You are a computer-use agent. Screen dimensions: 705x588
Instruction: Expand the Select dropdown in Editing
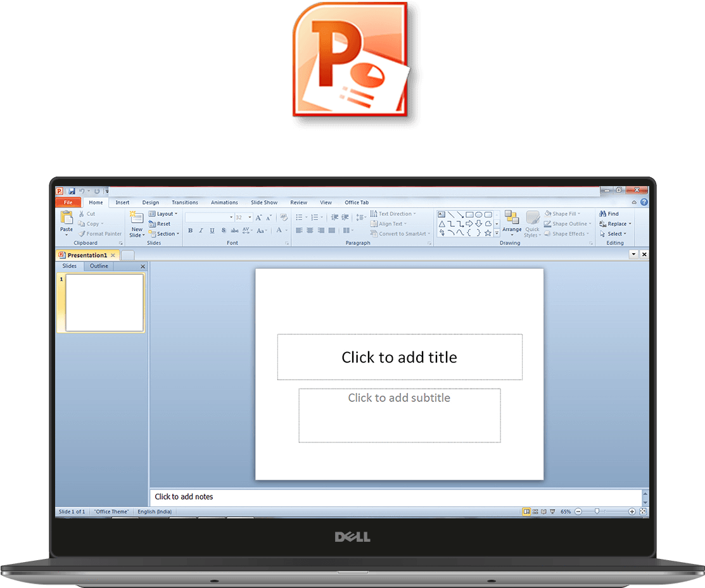click(x=613, y=234)
